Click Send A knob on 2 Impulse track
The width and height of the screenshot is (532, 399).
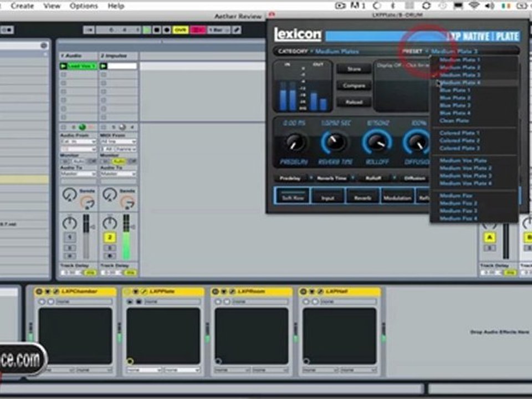(x=110, y=195)
